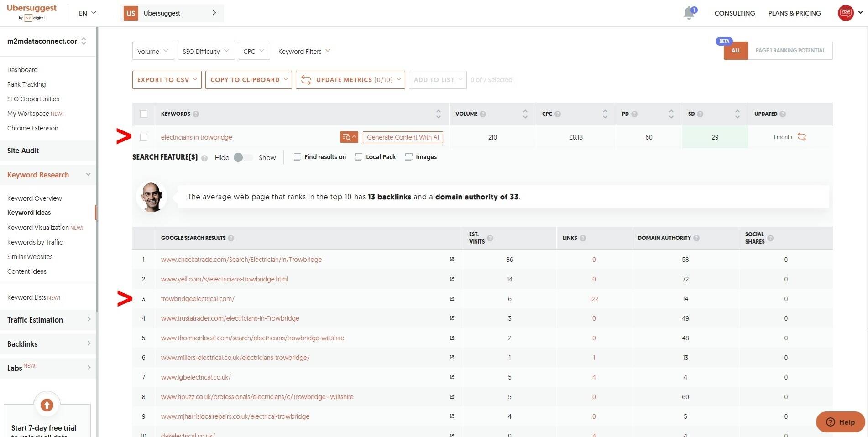Click the SD column help icon
Image resolution: width=868 pixels, height=437 pixels.
[x=700, y=114]
